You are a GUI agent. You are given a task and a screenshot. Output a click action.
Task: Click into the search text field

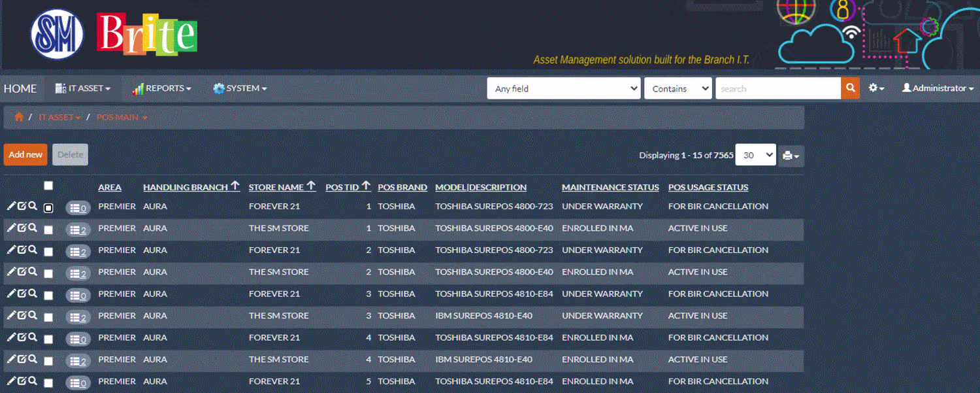point(778,88)
